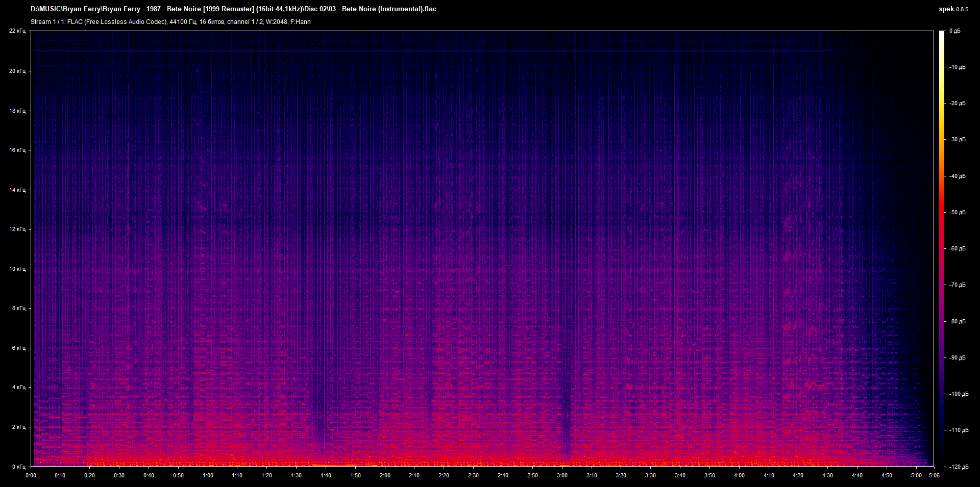Click the 3:20 time axis label

(621, 475)
